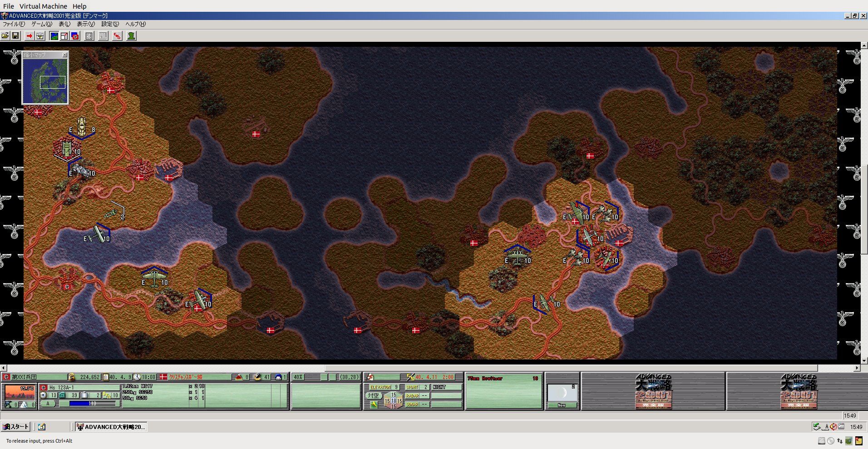Click the money bag funds icon
The image size is (868, 449).
pos(71,377)
